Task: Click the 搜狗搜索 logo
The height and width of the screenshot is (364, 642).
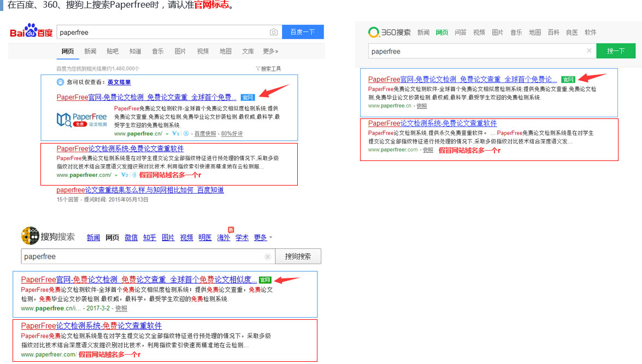Action: click(48, 236)
